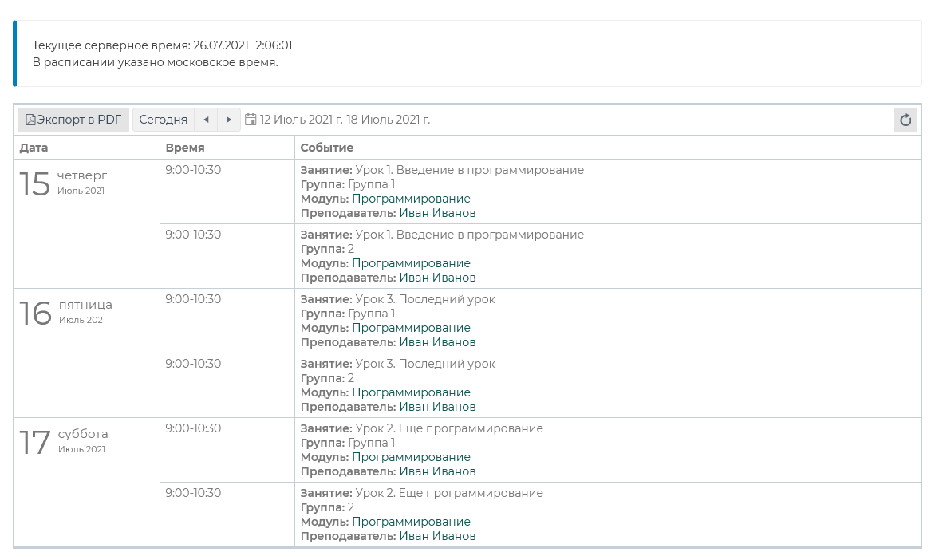This screenshot has height=560, width=931.
Task: Open teacher Иван Иванов in Thursday group 2
Action: [x=437, y=278]
